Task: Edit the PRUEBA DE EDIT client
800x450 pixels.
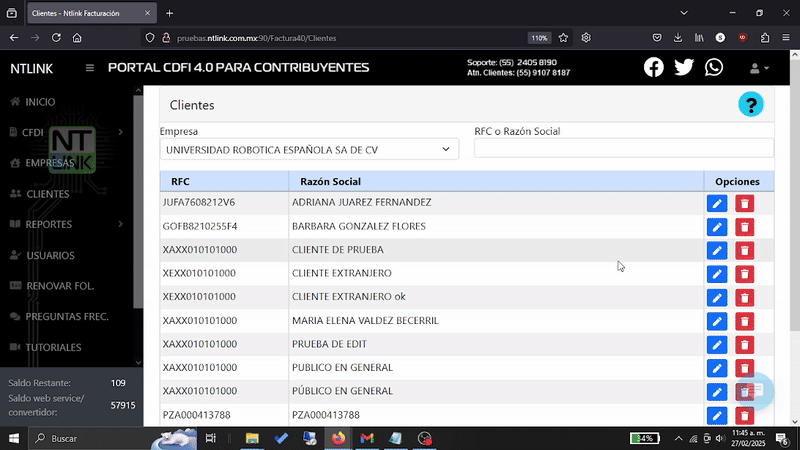Action: pyautogui.click(x=717, y=345)
